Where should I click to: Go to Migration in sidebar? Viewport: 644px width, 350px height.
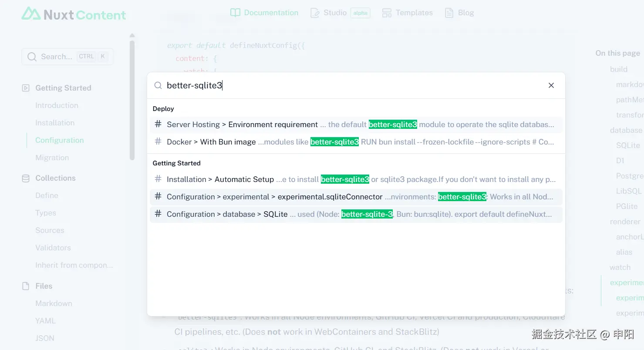point(52,158)
